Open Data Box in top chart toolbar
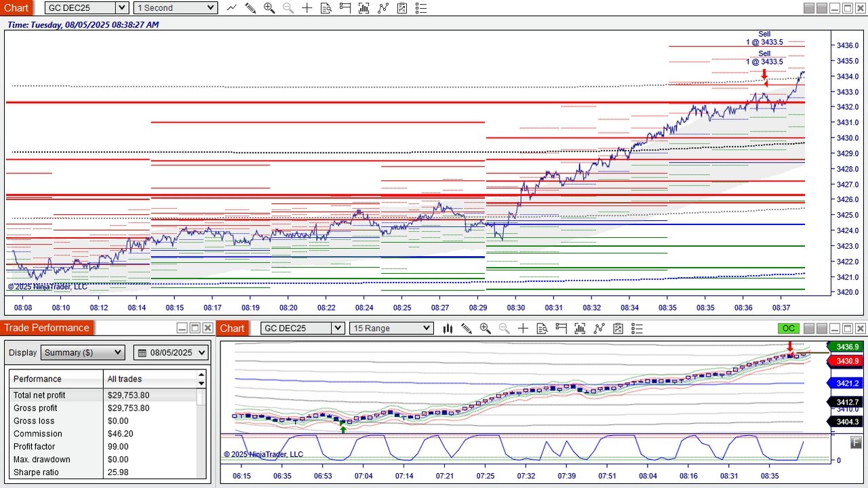Screen dimensions: 868x488 click(326, 8)
